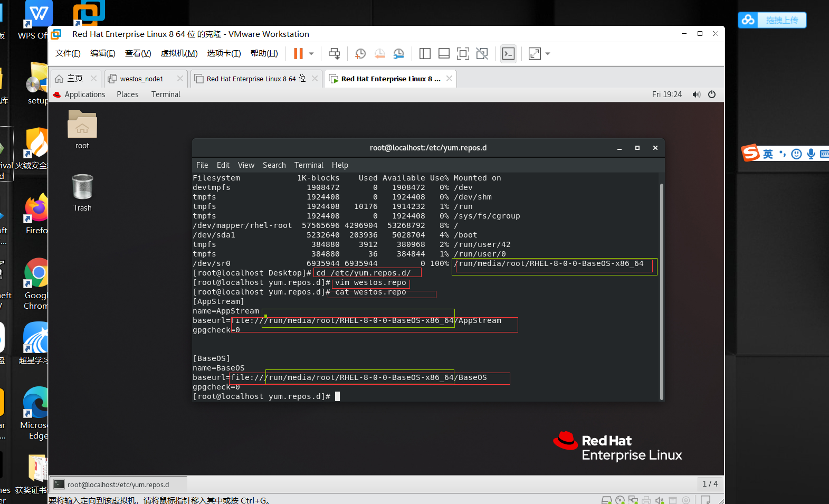Toggle the 英 input language indicator
Screen dimensions: 829x504
768,154
